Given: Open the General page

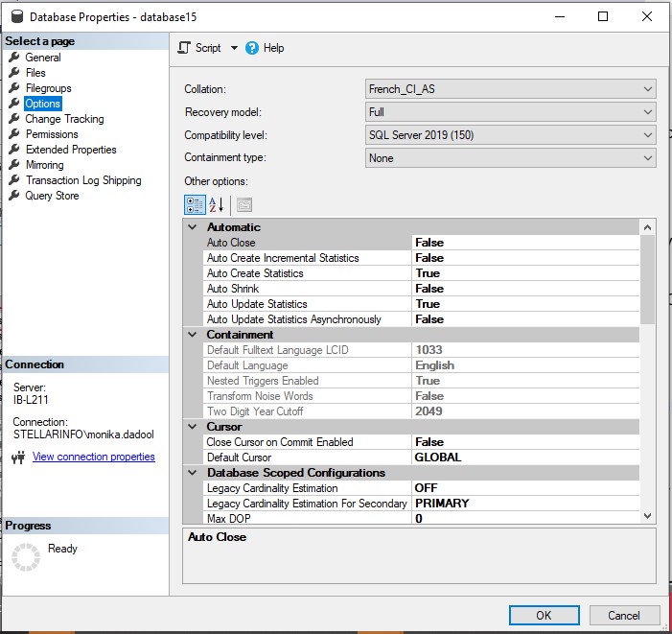Looking at the screenshot, I should click(x=42, y=58).
